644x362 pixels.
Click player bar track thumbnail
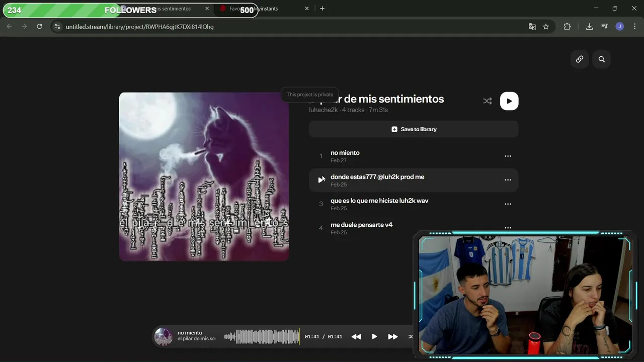click(163, 336)
